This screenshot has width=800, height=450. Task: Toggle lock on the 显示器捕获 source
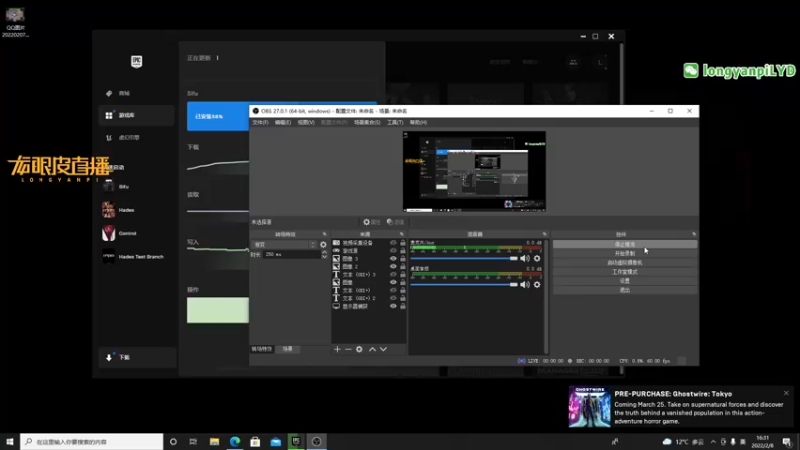[x=403, y=306]
